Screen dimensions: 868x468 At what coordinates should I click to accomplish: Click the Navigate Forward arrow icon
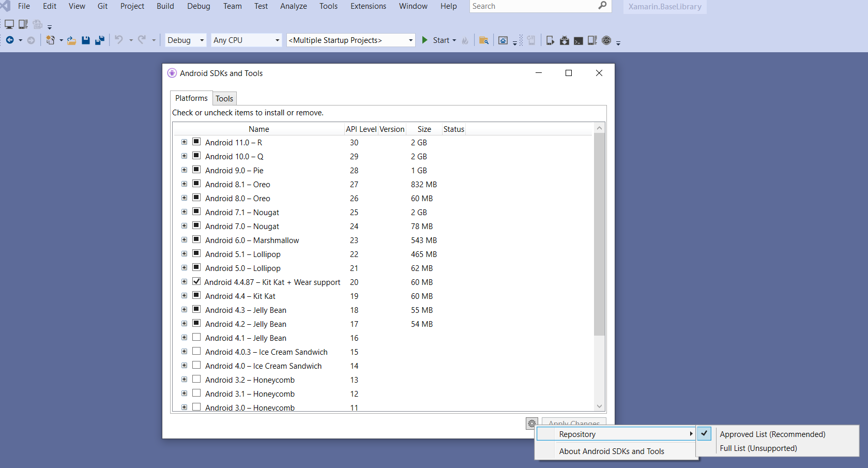(x=31, y=40)
